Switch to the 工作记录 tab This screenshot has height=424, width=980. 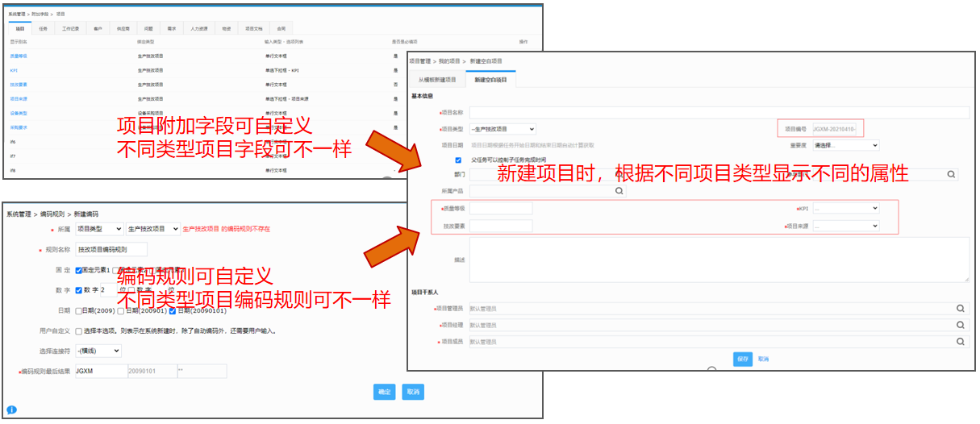[x=70, y=28]
